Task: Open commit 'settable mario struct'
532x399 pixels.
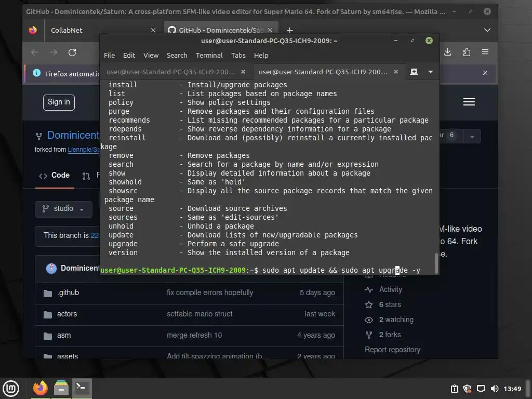Action: [x=199, y=314]
